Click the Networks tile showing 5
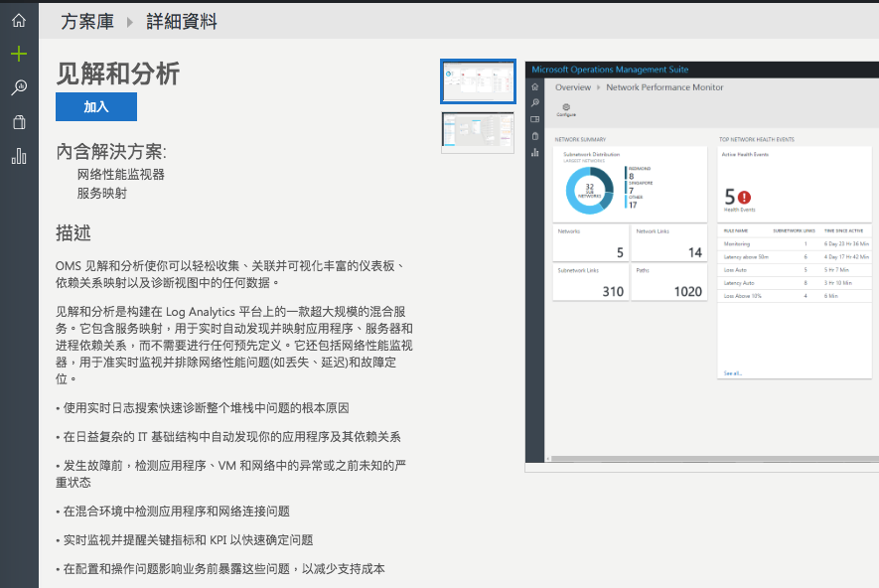Screen dimensions: 879x588 click(x=591, y=242)
